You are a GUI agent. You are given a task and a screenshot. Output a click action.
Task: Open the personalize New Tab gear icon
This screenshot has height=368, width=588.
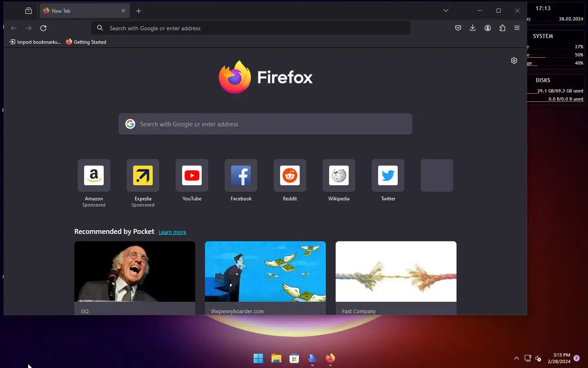coord(514,61)
